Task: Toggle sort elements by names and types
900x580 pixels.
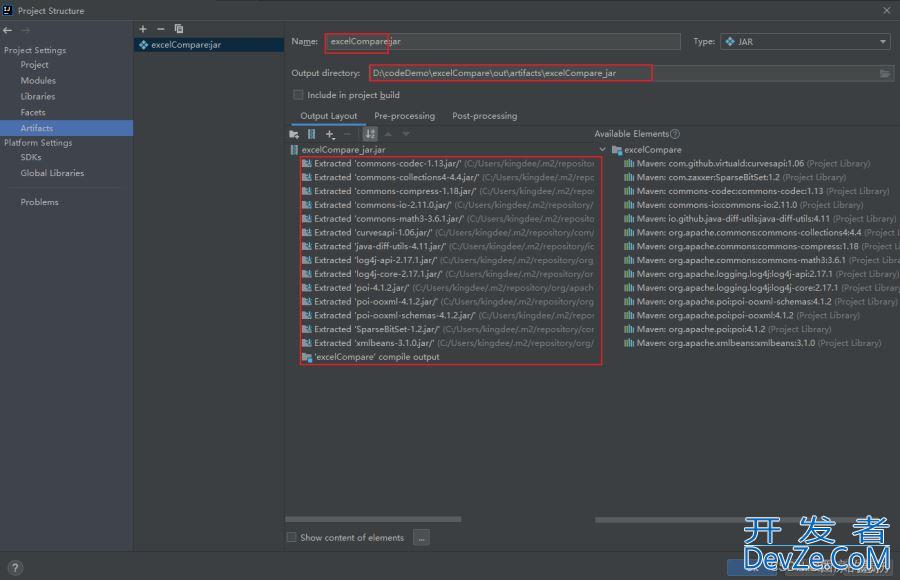Action: [x=370, y=134]
